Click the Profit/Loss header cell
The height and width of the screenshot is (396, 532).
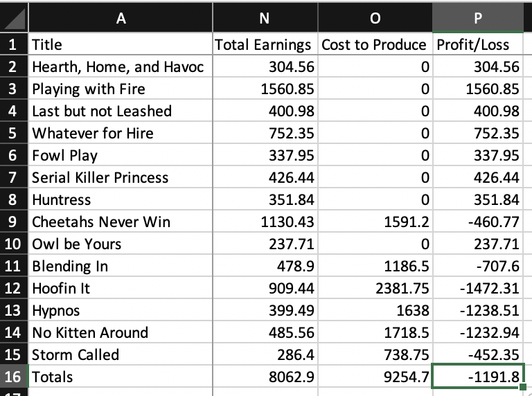pos(478,44)
